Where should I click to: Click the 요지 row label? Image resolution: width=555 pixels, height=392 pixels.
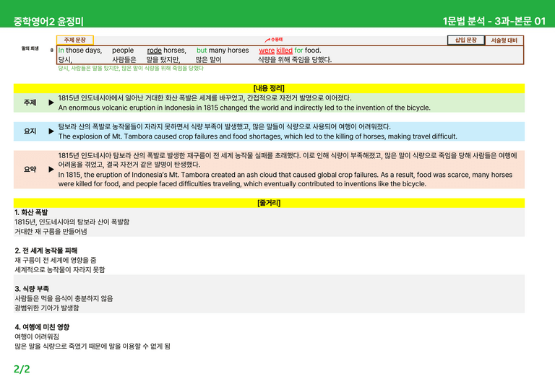[30, 131]
